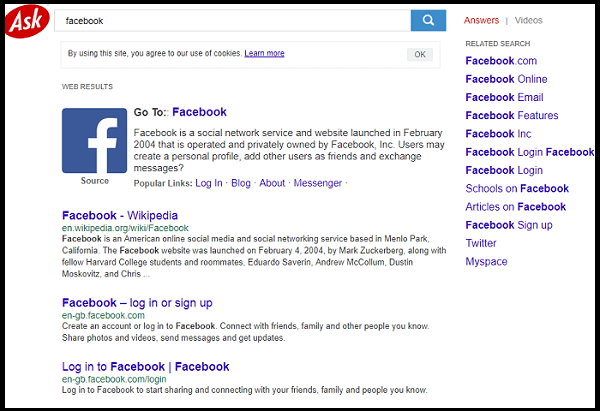600x411 pixels.
Task: Open Facebook – log in or sign up result
Action: click(x=137, y=303)
